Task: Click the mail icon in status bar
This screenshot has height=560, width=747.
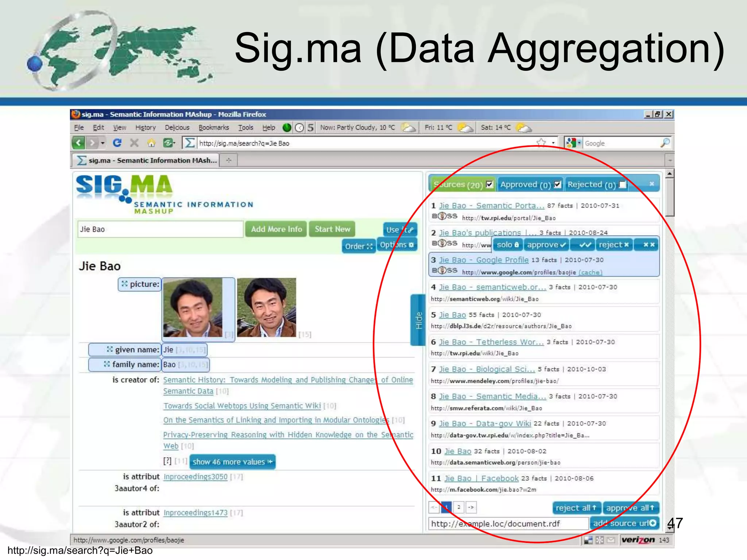Action: point(611,540)
